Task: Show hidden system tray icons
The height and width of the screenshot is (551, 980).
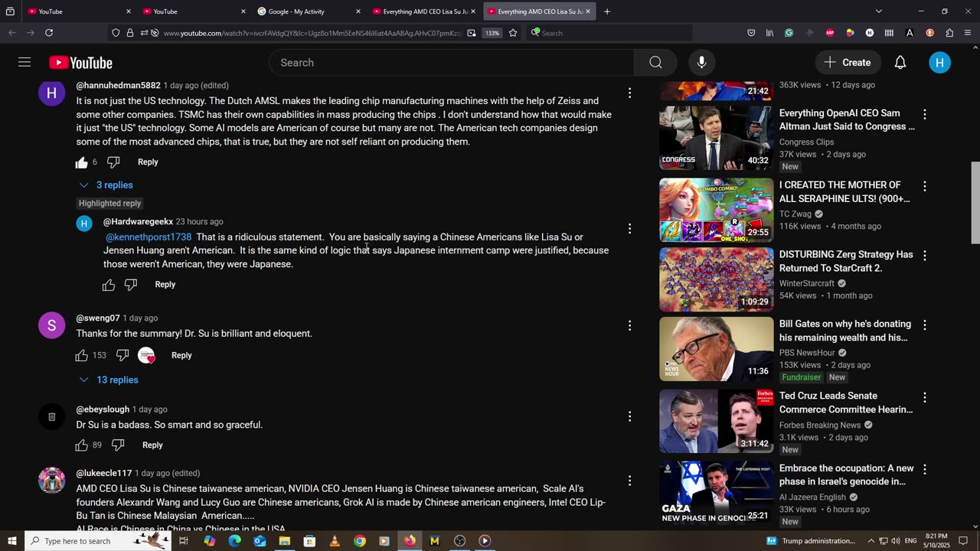Action: (871, 541)
